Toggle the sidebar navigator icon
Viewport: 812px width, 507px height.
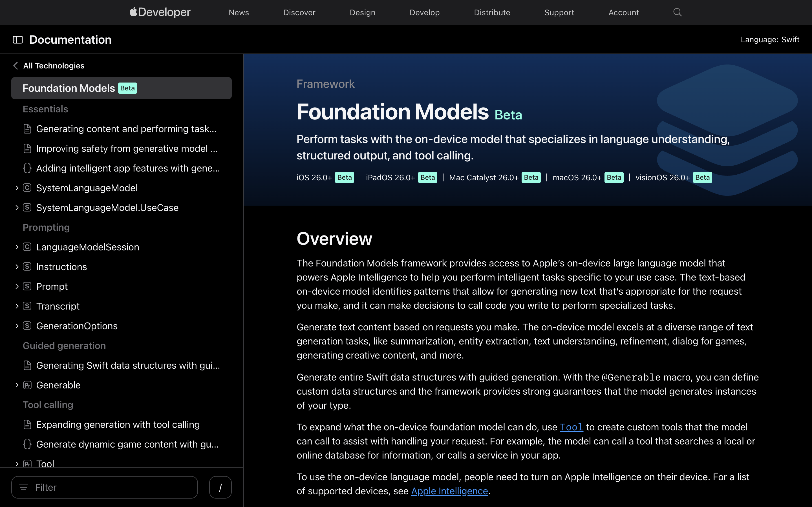[17, 40]
